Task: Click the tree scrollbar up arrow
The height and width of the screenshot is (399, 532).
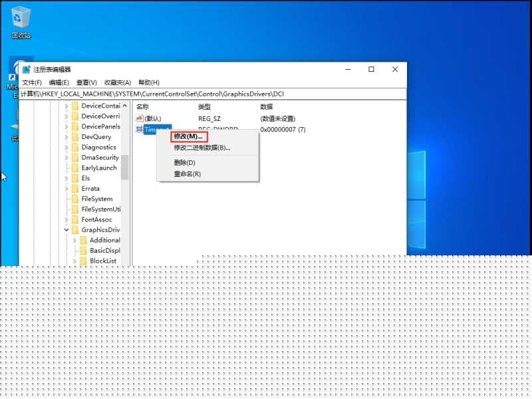Action: click(x=125, y=106)
